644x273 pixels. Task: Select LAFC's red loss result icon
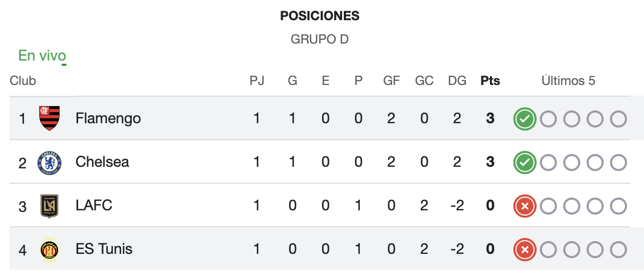coord(524,206)
